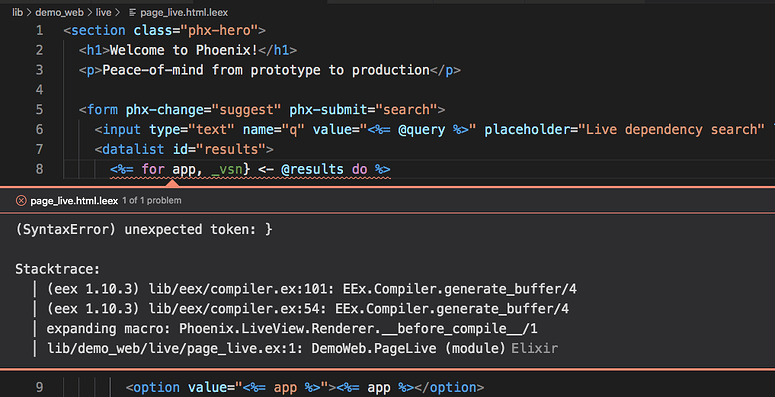Click file icon before page_live.html.leex breadcrumb
The height and width of the screenshot is (397, 775).
coord(131,12)
